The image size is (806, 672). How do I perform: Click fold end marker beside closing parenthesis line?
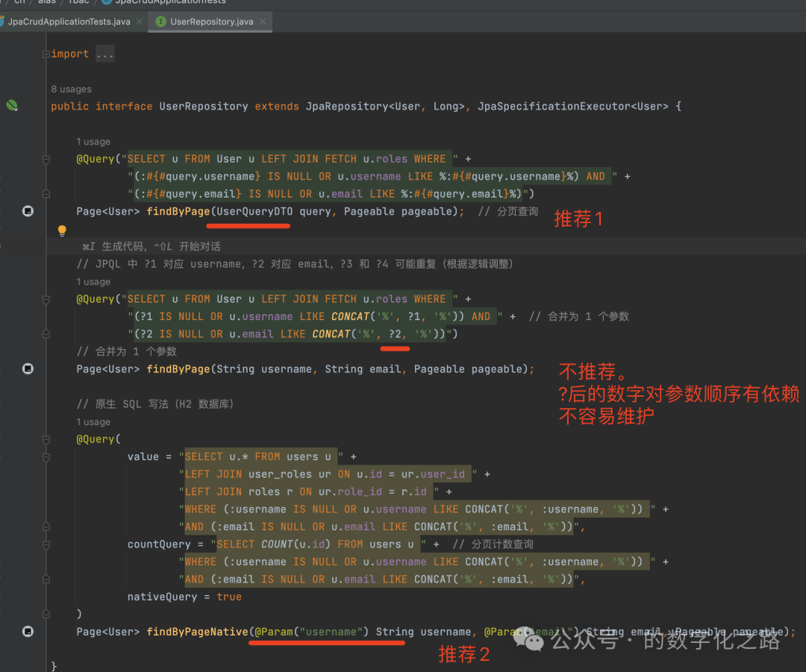coord(46,614)
